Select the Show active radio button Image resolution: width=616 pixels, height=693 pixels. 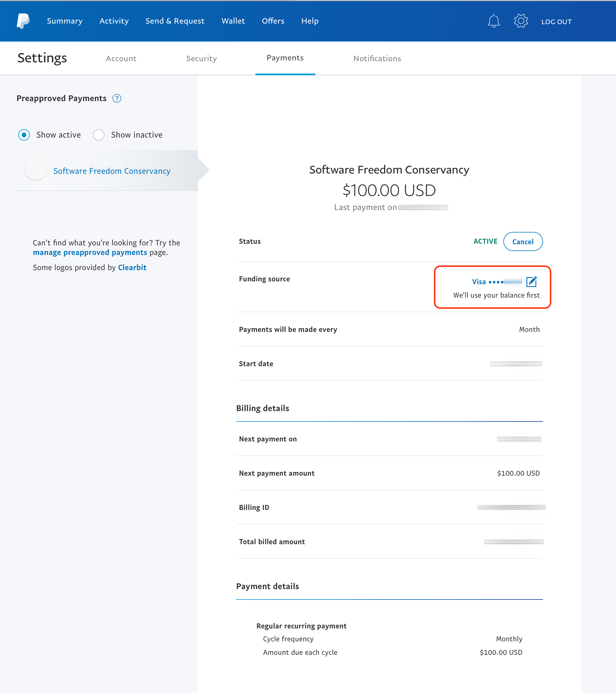click(24, 135)
